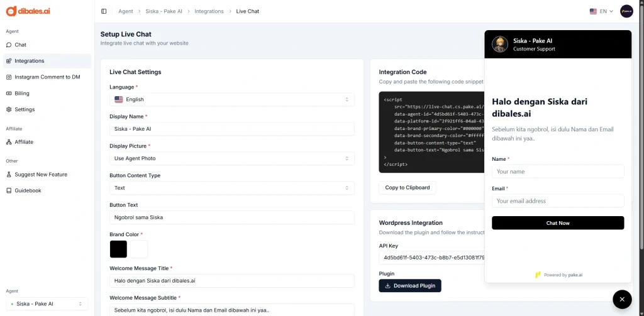Open the Display Picture dropdown
Viewport: 644px width, 316px height.
click(231, 158)
